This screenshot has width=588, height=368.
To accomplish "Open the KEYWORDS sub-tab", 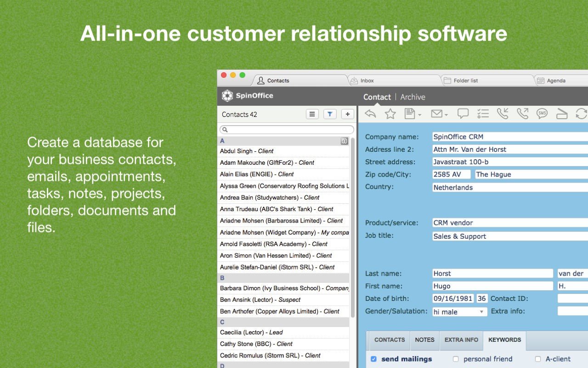I will tap(504, 340).
